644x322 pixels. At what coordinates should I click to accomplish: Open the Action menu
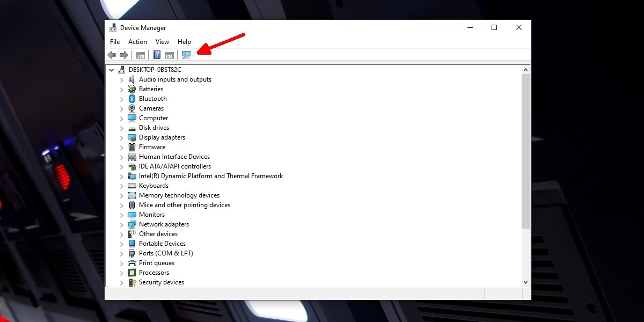(137, 41)
